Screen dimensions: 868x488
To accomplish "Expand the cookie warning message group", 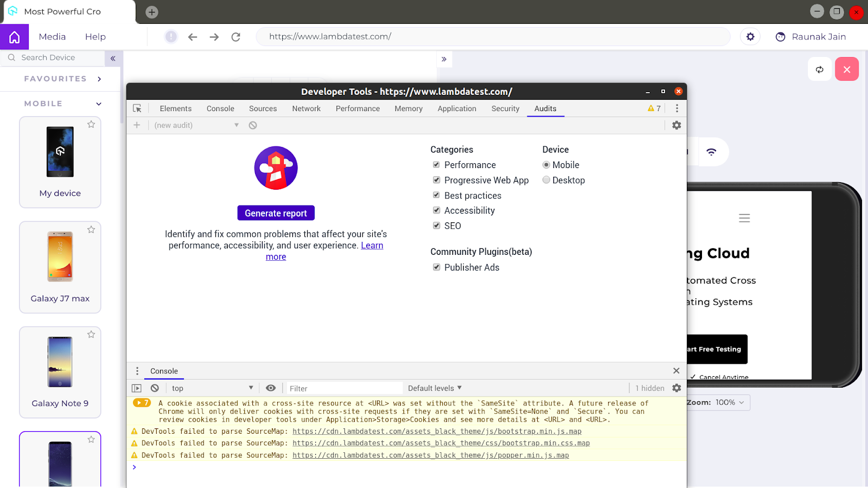I will click(142, 403).
